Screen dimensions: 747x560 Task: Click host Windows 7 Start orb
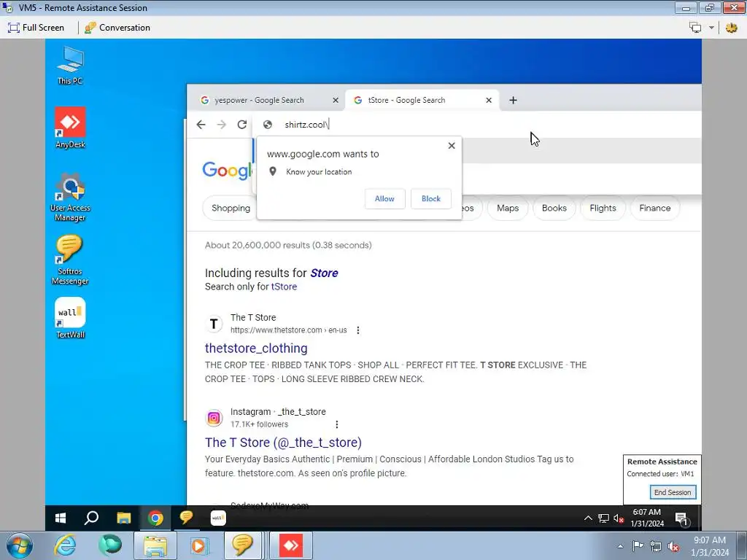[20, 545]
